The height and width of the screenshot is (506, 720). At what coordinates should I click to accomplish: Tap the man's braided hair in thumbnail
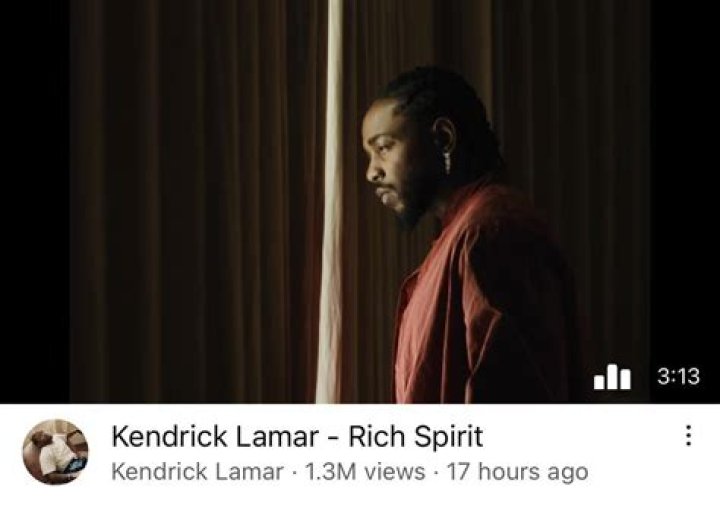pyautogui.click(x=441, y=103)
